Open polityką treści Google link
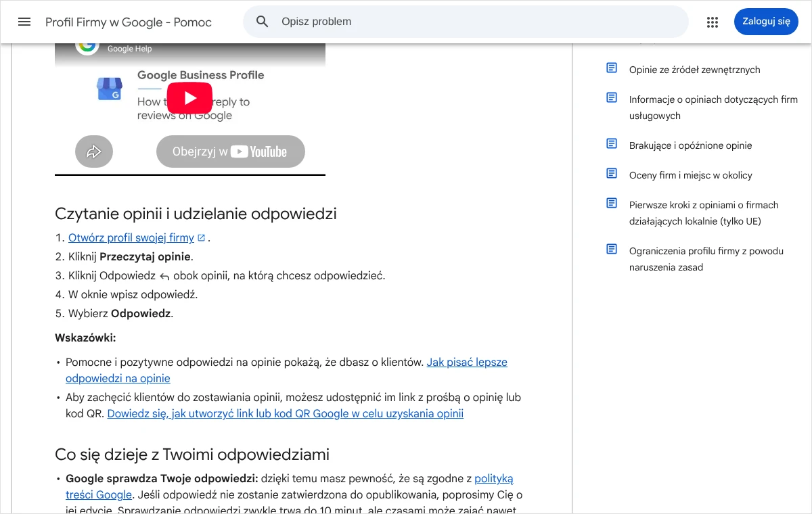812x514 pixels. click(x=290, y=486)
